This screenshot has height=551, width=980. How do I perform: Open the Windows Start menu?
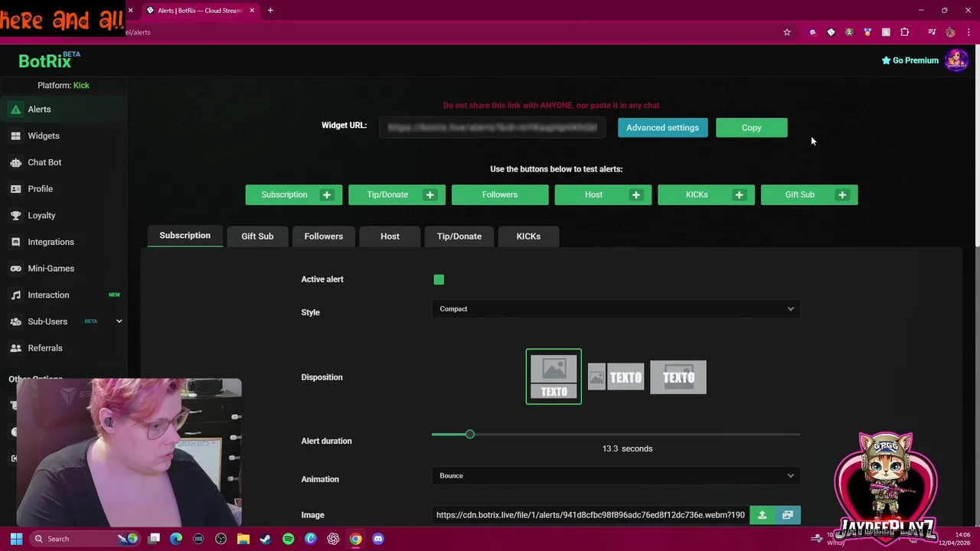[16, 539]
